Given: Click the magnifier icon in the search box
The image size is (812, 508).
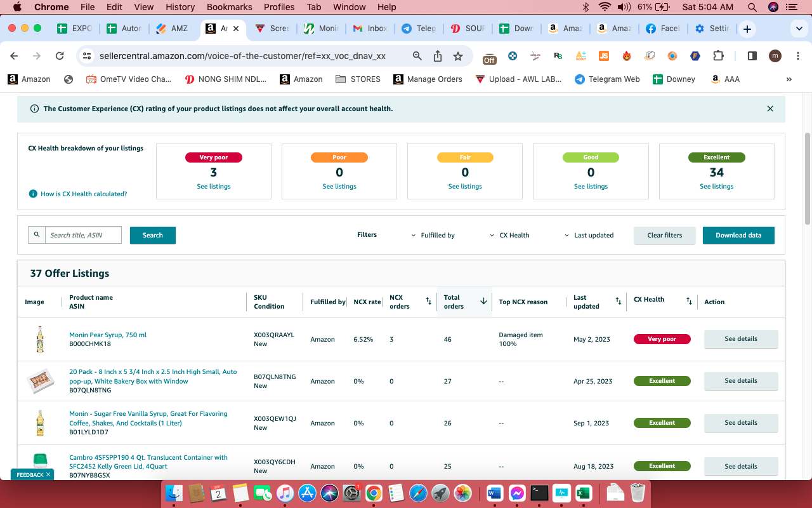Looking at the screenshot, I should [37, 235].
